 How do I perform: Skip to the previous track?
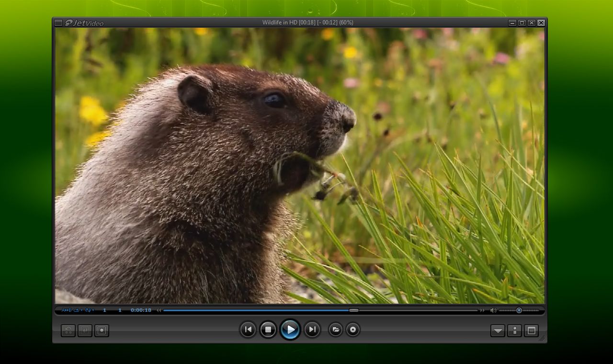(248, 330)
